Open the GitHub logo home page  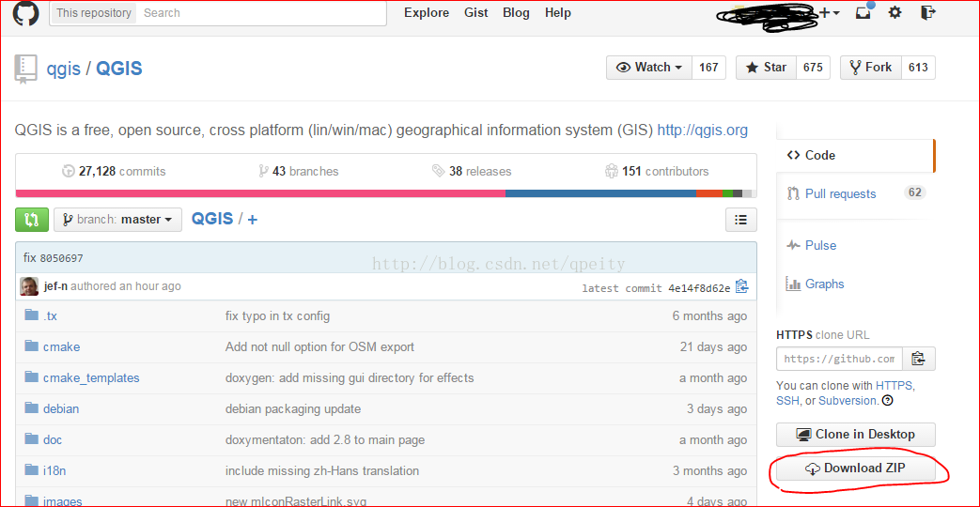[x=25, y=12]
